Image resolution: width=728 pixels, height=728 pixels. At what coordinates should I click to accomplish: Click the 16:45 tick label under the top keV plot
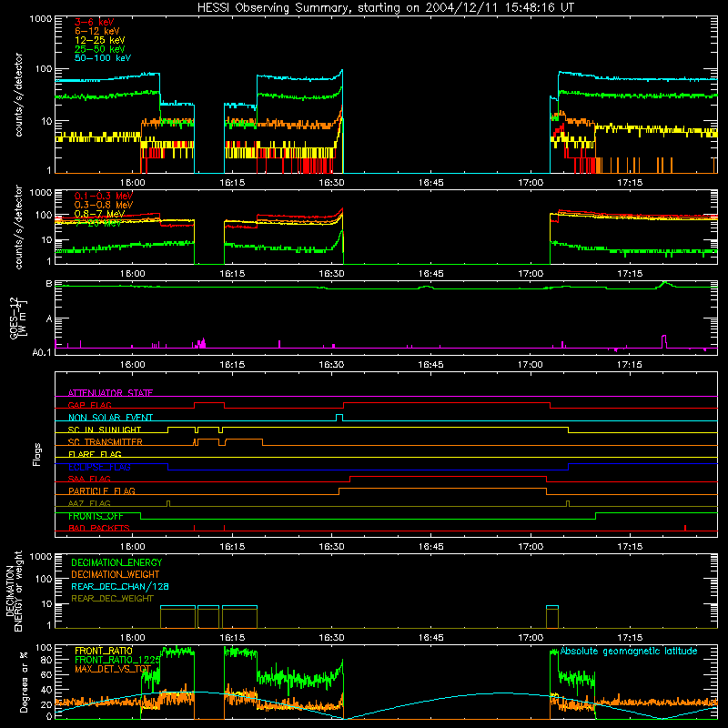pos(430,183)
